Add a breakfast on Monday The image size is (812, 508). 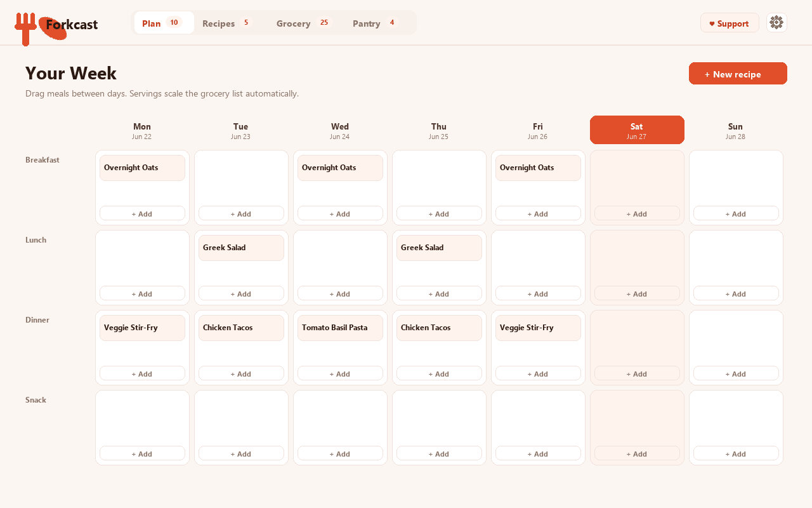pos(142,213)
